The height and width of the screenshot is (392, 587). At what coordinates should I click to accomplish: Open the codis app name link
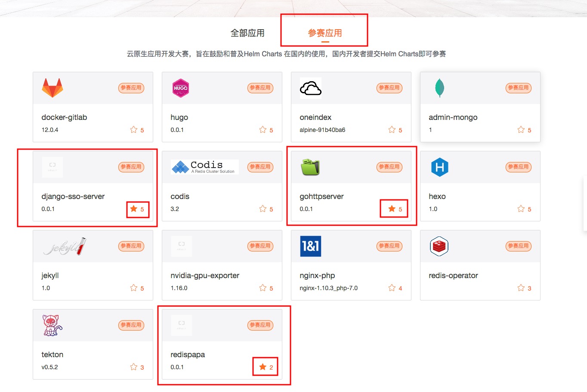pos(180,196)
